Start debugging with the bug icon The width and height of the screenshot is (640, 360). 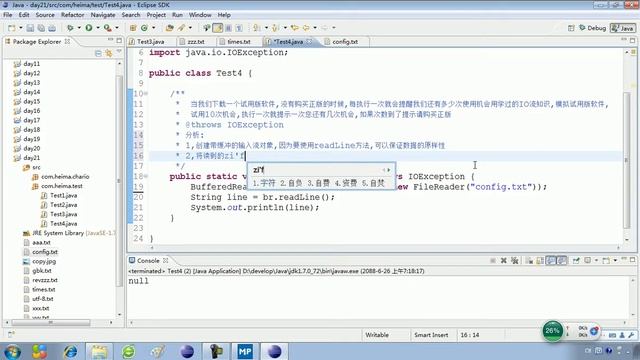pos(70,28)
